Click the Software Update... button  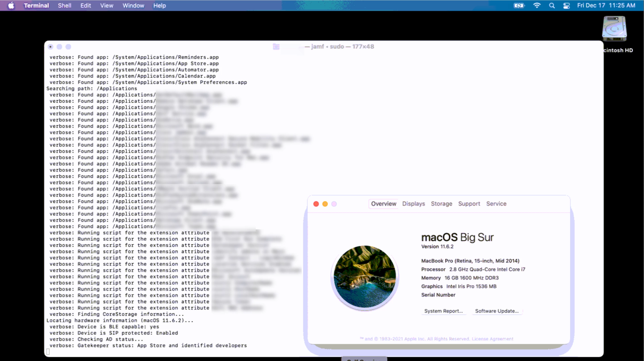click(497, 311)
